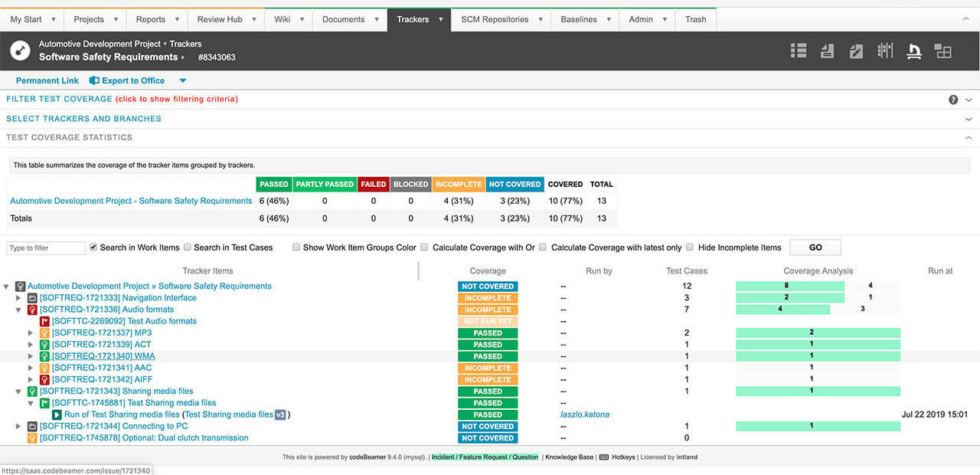This screenshot has width=980, height=475.
Task: Collapse the Audio formats tree node
Action: pos(18,310)
